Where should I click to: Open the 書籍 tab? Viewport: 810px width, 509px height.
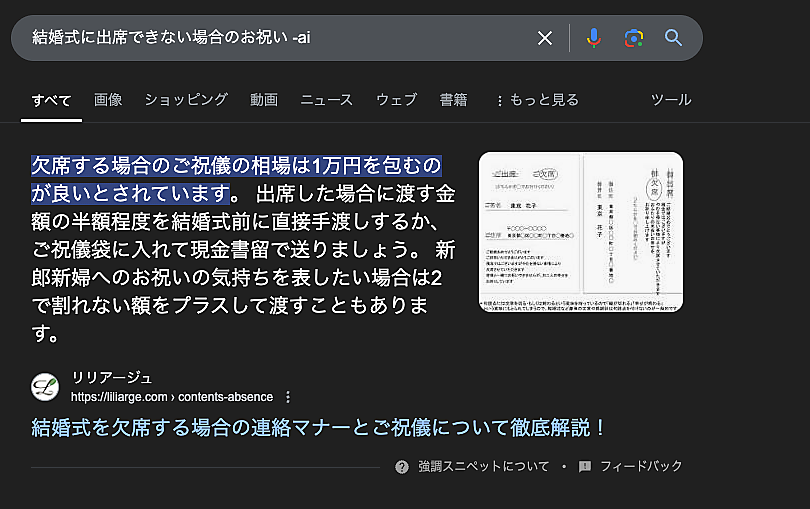coord(454,100)
